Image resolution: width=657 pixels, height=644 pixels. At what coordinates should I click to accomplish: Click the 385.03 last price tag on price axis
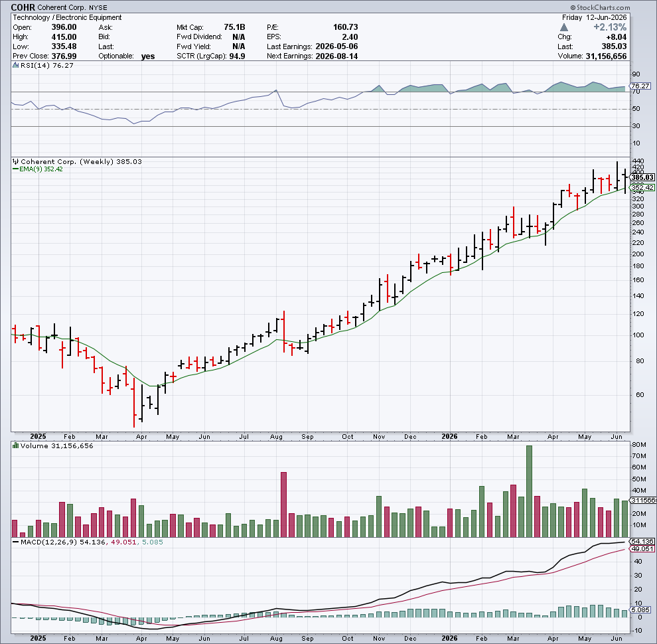642,177
